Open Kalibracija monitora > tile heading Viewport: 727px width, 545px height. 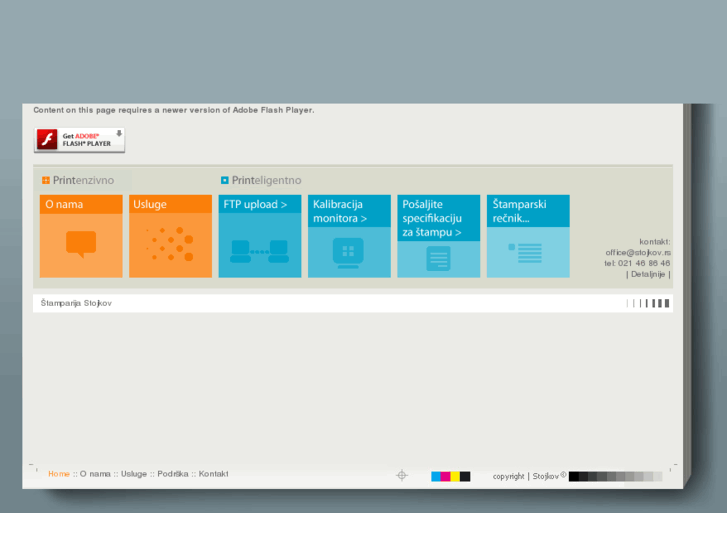(x=350, y=211)
